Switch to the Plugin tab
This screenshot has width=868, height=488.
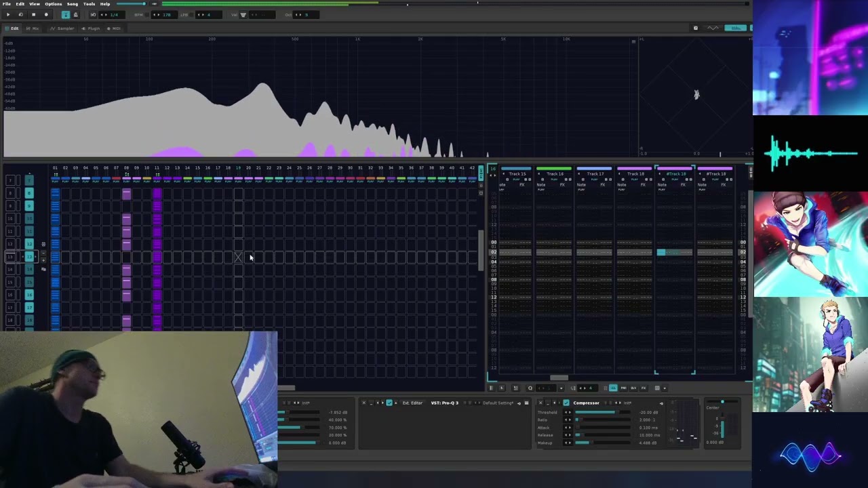pos(91,28)
